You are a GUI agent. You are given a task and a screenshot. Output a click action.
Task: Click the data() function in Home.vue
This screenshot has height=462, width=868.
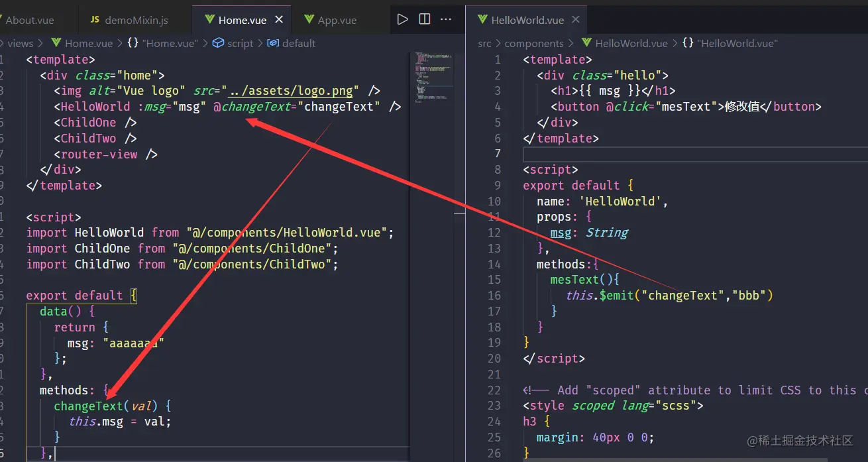tap(68, 312)
